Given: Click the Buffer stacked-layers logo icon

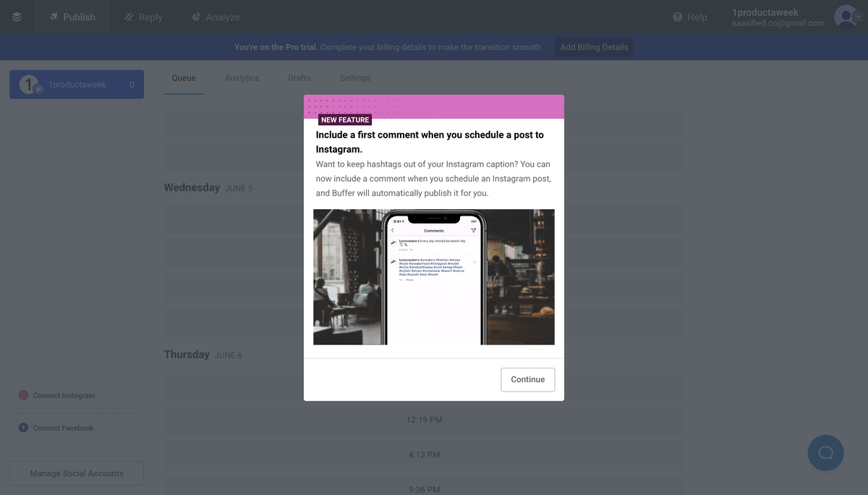Looking at the screenshot, I should 17,17.
